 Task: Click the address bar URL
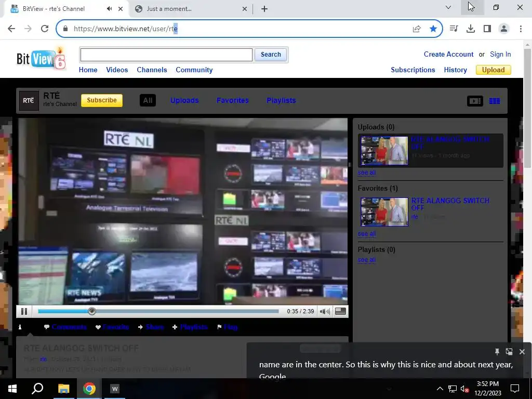point(126,29)
